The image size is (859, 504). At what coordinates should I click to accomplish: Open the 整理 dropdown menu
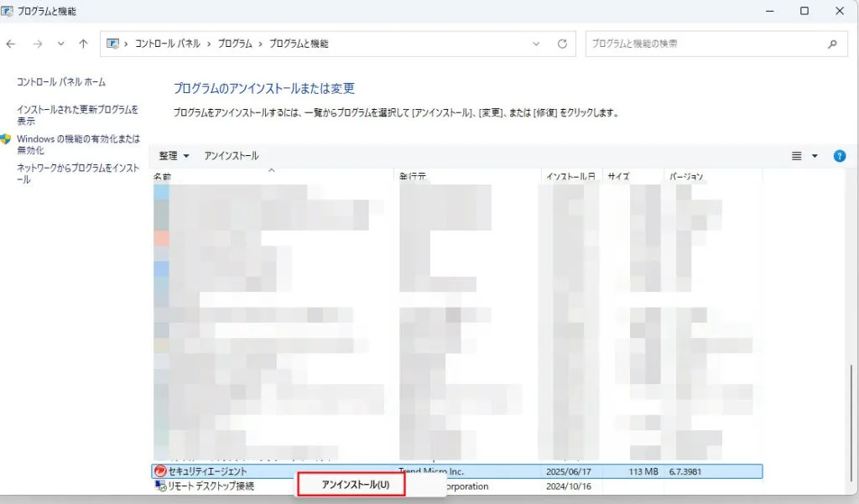click(x=174, y=156)
